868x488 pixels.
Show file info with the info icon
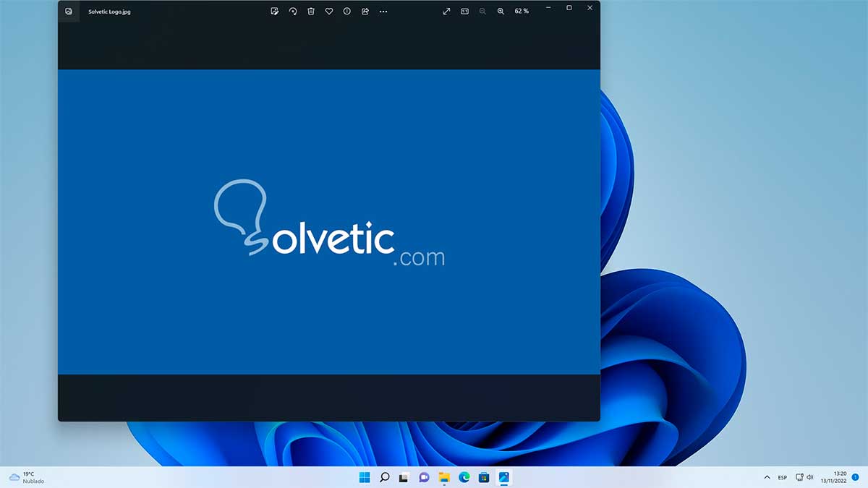coord(347,12)
